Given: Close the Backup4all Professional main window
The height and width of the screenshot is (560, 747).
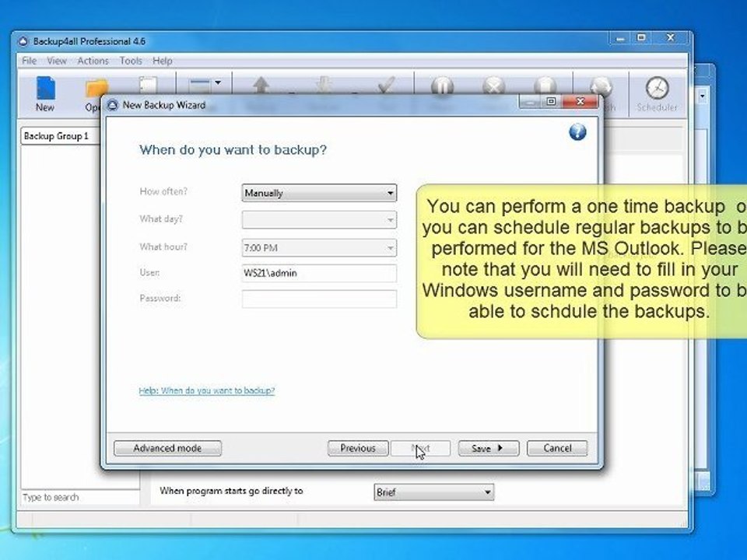Looking at the screenshot, I should (671, 38).
